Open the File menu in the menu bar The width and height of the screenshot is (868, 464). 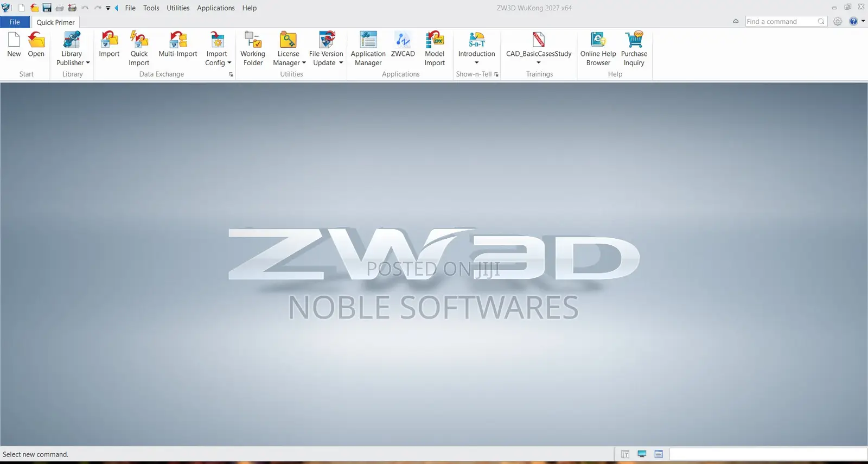130,8
